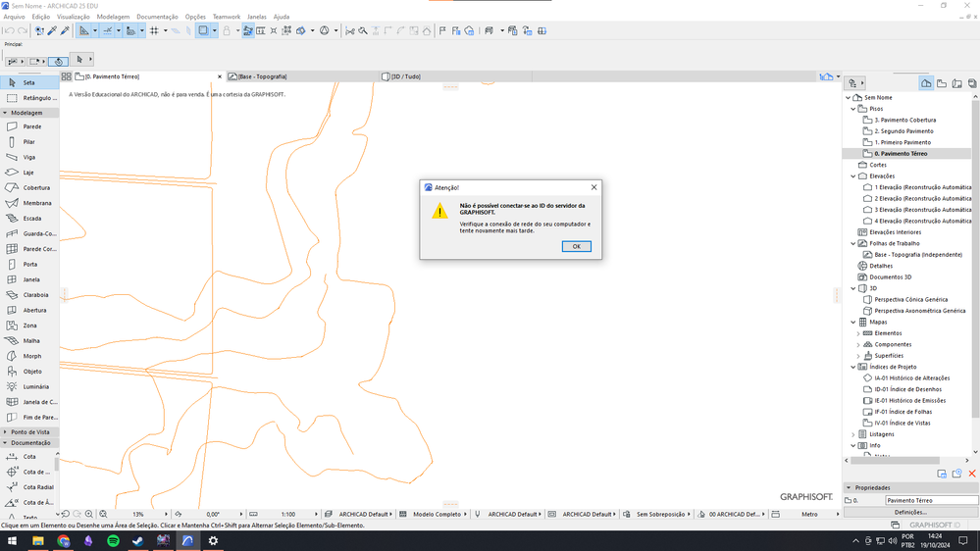Select the Seta arrow tool

29,82
